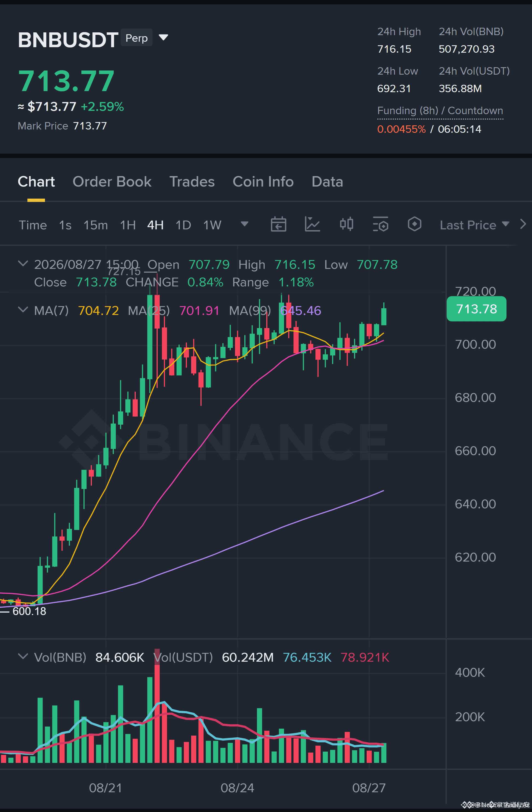Viewport: 532px width, 812px height.
Task: Tap the Vol(USDT) value 60.242M
Action: click(x=248, y=657)
